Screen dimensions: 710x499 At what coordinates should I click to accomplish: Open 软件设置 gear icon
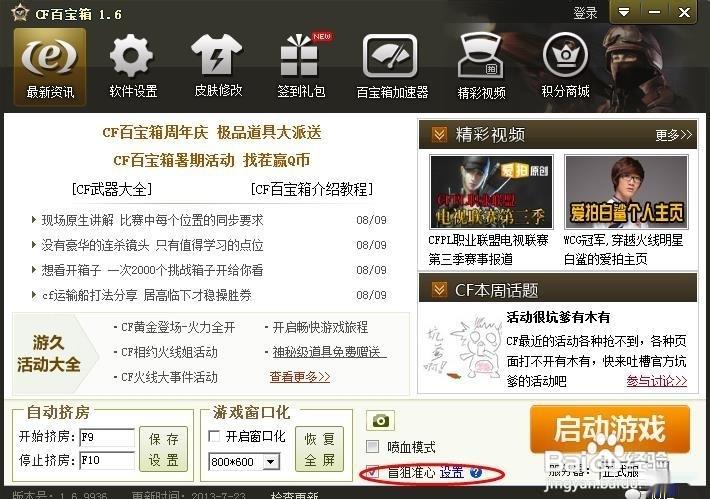(x=133, y=67)
